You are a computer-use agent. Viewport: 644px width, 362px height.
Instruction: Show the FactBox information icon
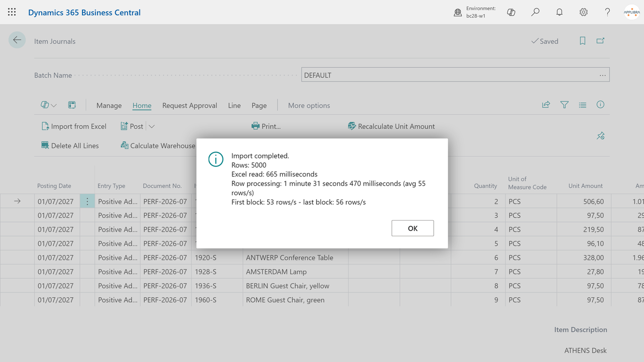pyautogui.click(x=600, y=105)
